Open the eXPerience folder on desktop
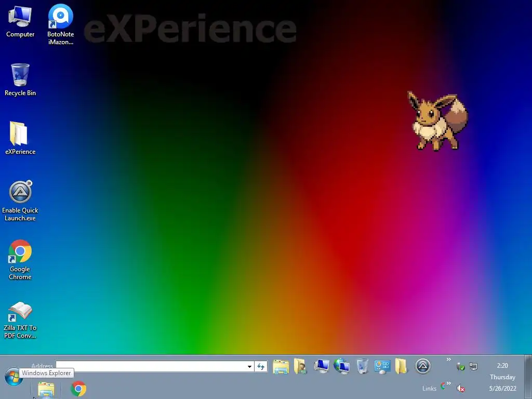Image resolution: width=532 pixels, height=399 pixels. pyautogui.click(x=20, y=138)
